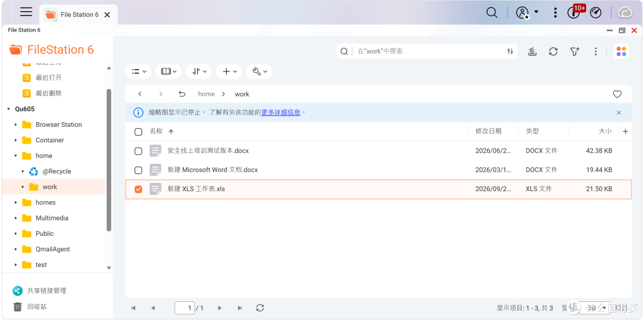The image size is (644, 321).
Task: Go to the next page
Action: click(x=219, y=308)
